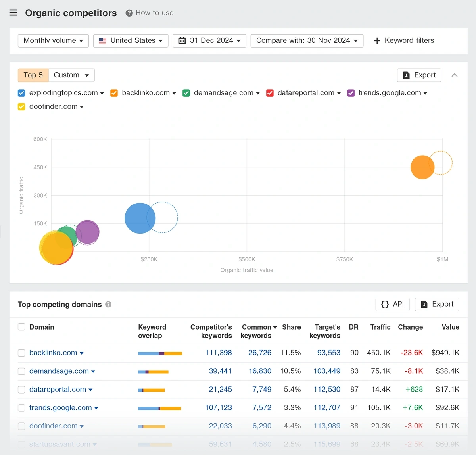Open the 31 Dec 2024 date dropdown
Screen dimensions: 476x455
point(209,40)
